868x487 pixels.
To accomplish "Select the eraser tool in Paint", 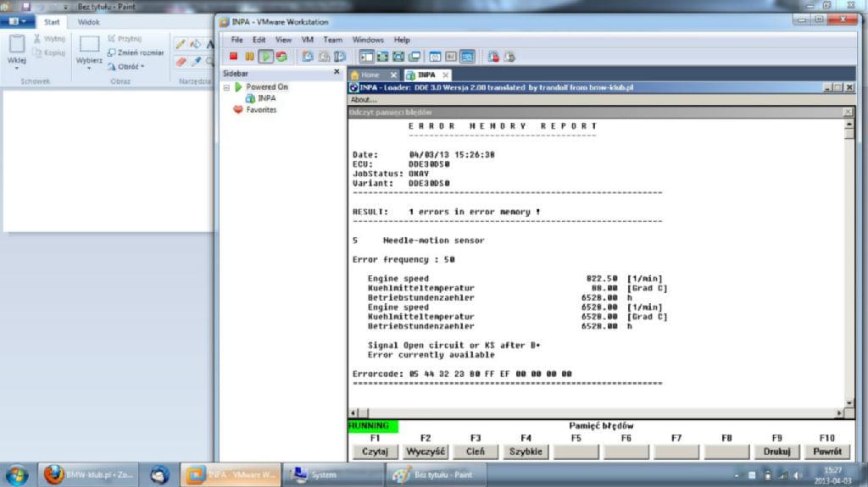I will click(x=181, y=62).
